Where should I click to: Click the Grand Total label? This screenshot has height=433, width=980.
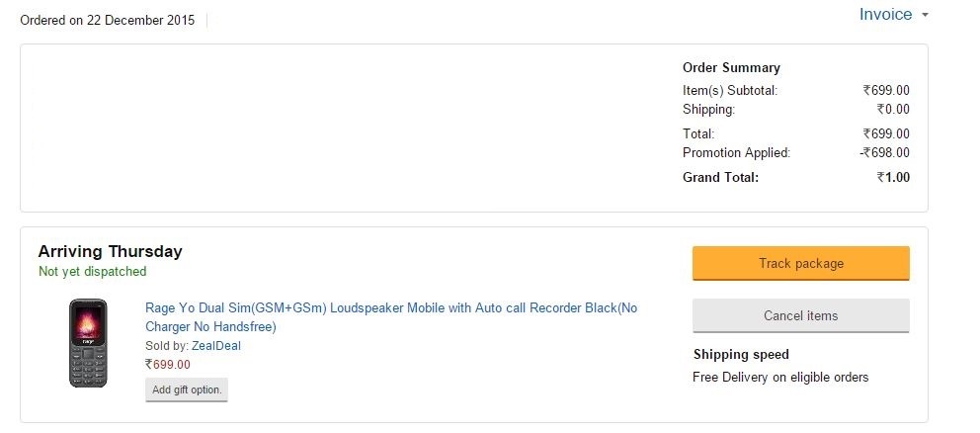(x=720, y=177)
